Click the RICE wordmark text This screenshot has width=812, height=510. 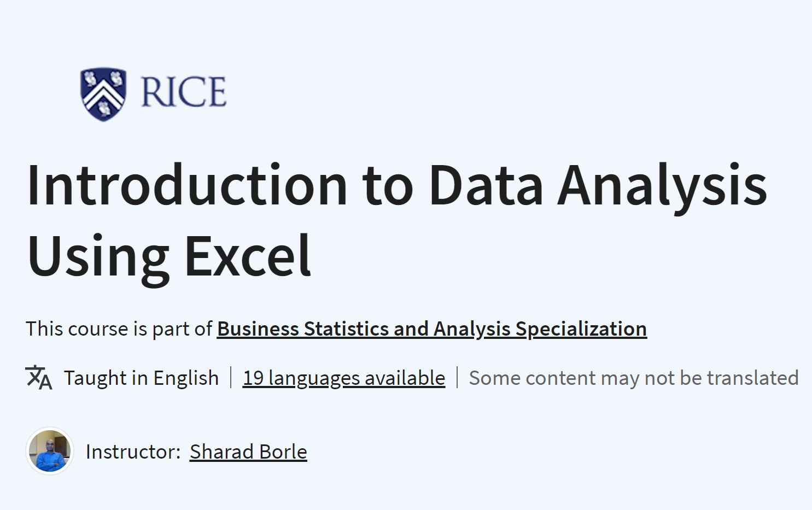(x=184, y=92)
